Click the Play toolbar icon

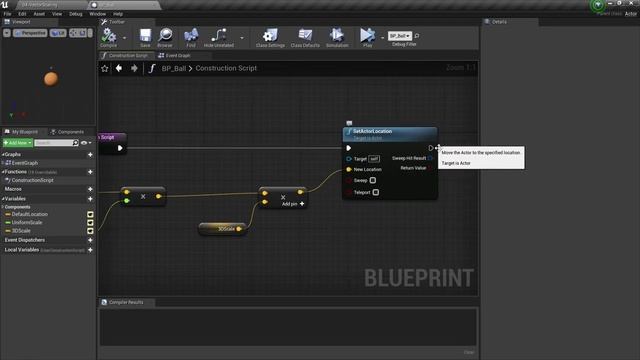367,36
